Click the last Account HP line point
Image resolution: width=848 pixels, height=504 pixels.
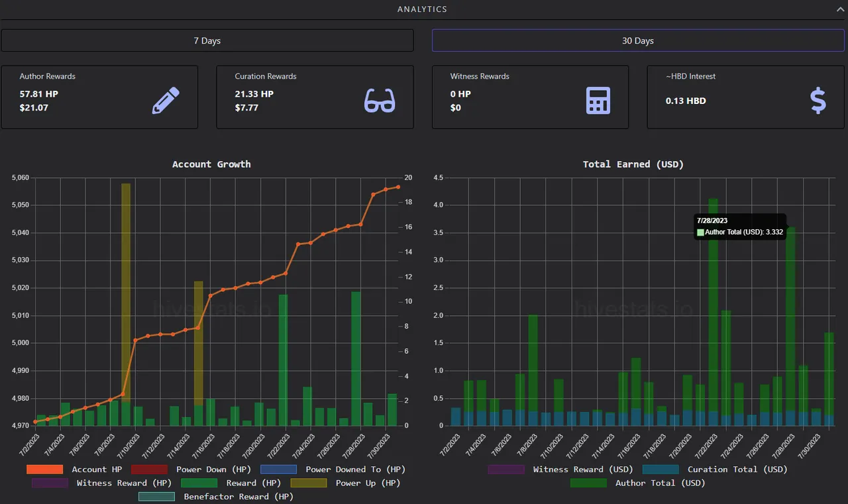point(399,187)
